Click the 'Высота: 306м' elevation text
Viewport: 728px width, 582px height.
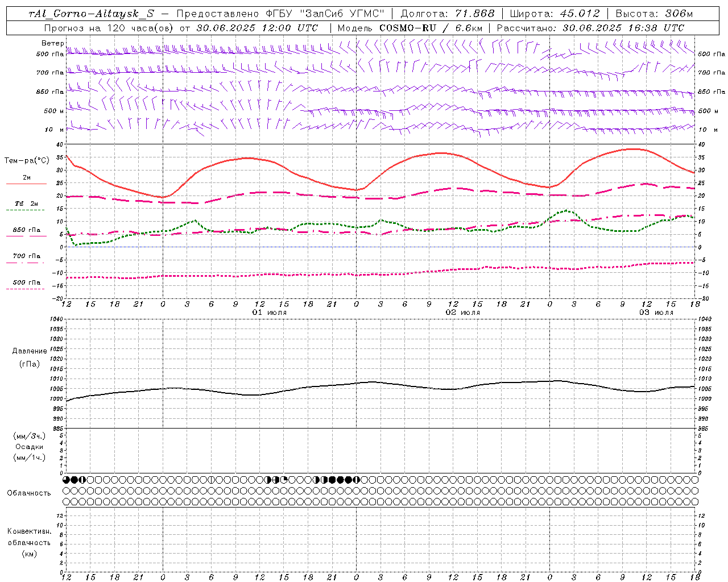point(654,14)
